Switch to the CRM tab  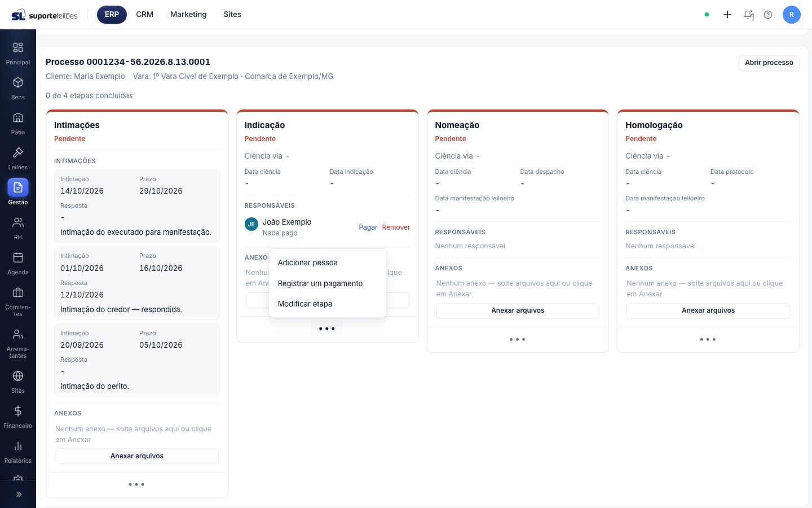[x=144, y=15]
